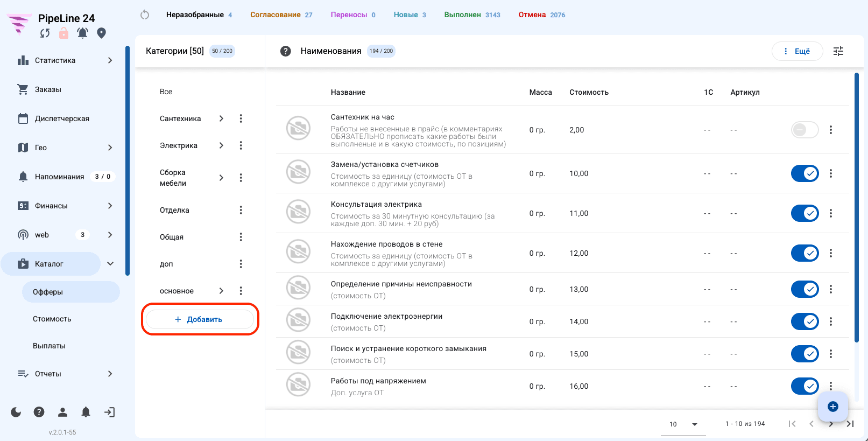Go to the last page of results

(x=850, y=424)
